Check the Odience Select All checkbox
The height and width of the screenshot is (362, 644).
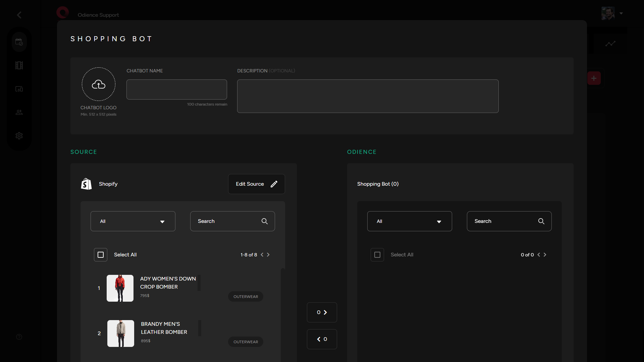tap(377, 255)
